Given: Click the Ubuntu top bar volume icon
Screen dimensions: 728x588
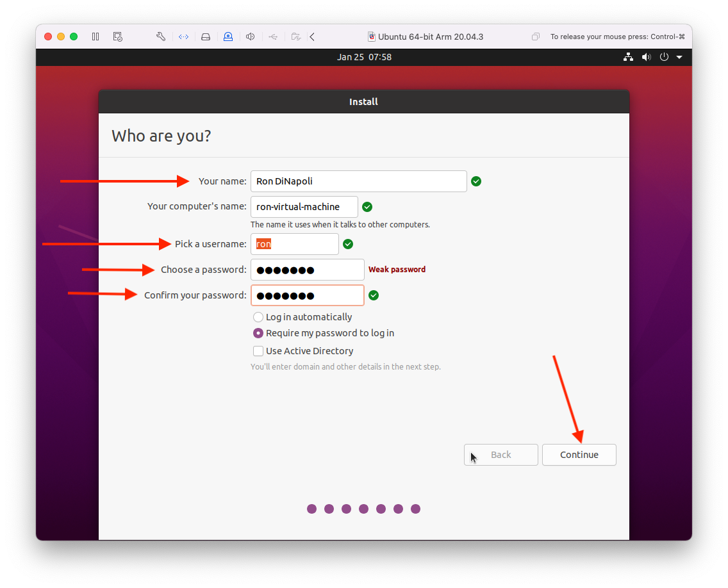Looking at the screenshot, I should (x=646, y=57).
